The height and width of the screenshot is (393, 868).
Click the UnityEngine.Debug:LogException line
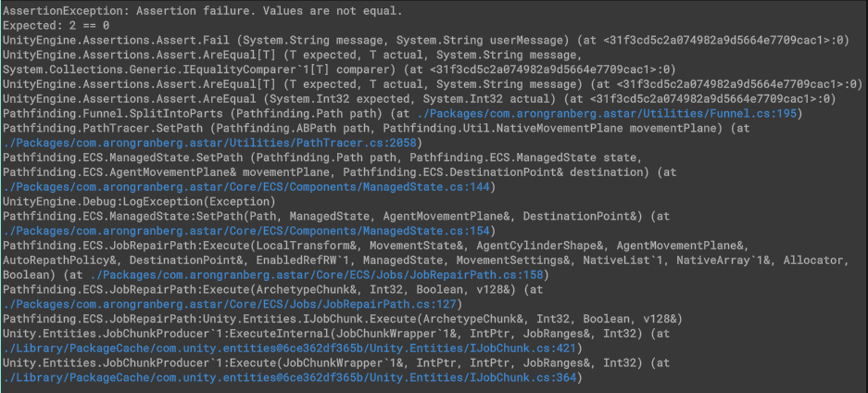click(x=139, y=201)
